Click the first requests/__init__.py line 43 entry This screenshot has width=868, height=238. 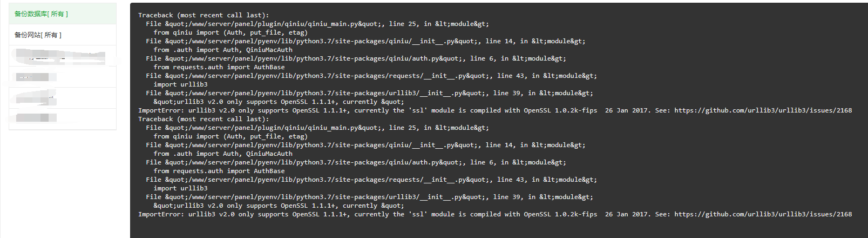coord(371,76)
